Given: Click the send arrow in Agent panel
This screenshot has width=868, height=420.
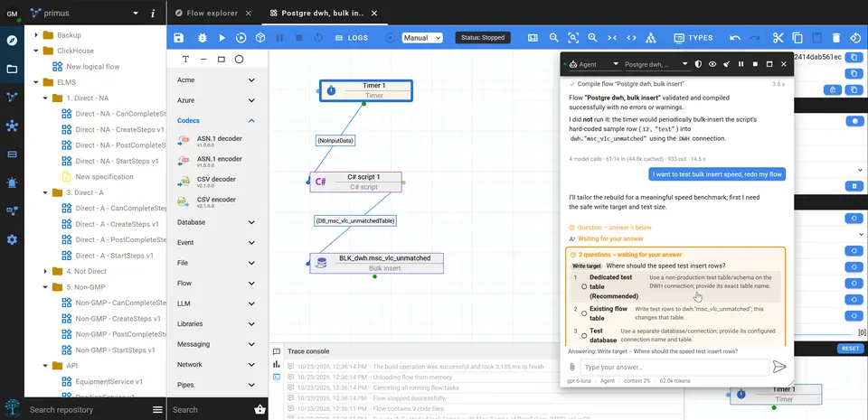Looking at the screenshot, I should (779, 367).
